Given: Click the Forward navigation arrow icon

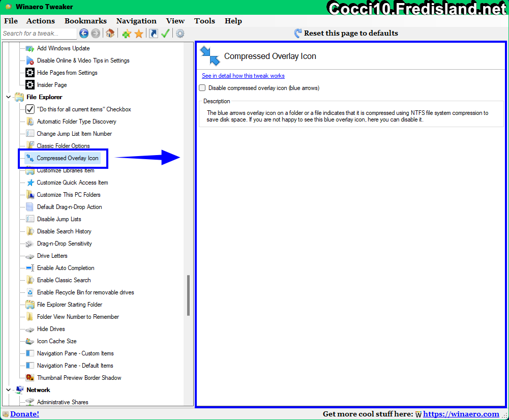Looking at the screenshot, I should pos(96,33).
